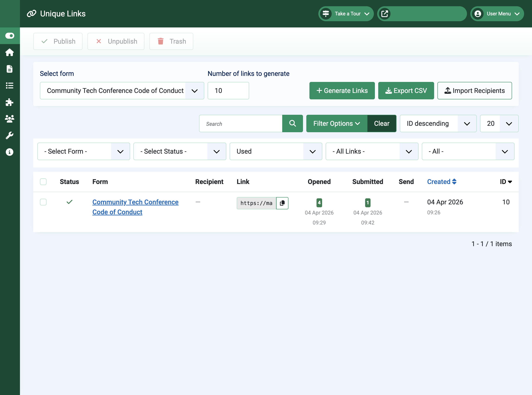Expand the - Select Status - dropdown

point(180,151)
